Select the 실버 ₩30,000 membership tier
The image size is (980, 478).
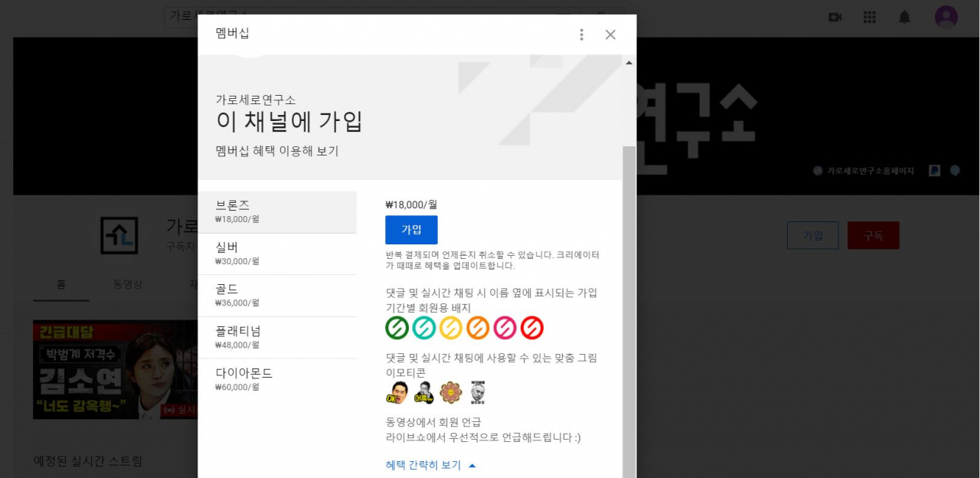[277, 254]
